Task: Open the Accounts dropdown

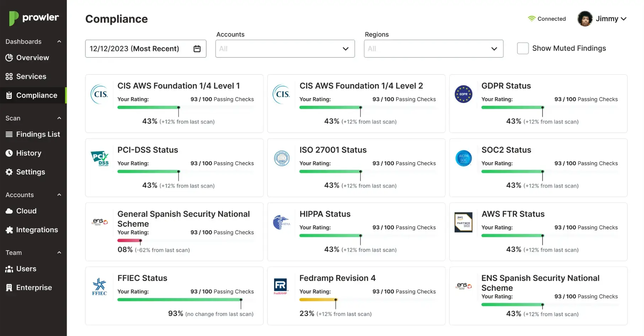Action: 285,49
